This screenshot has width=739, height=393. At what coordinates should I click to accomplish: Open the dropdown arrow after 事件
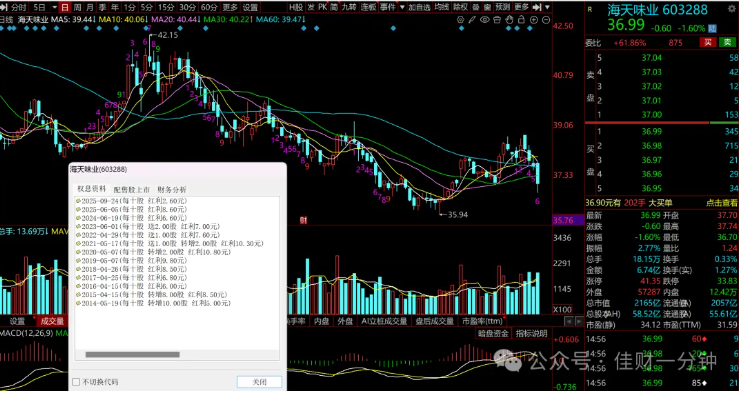[402, 8]
